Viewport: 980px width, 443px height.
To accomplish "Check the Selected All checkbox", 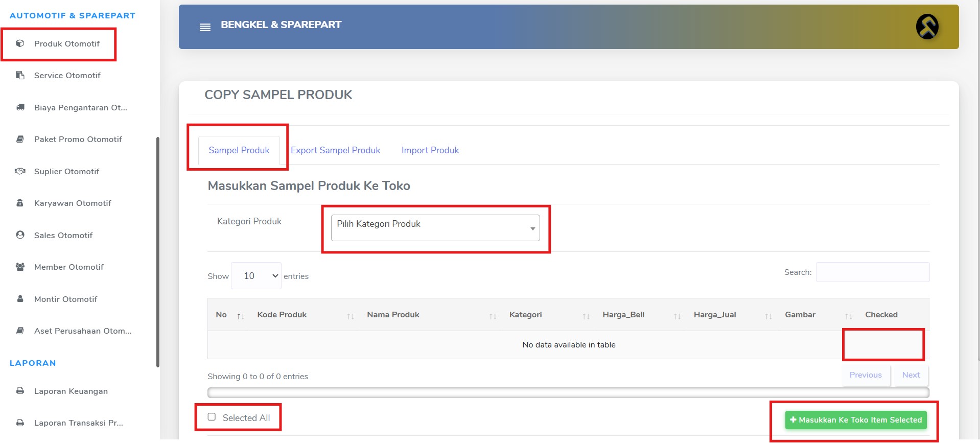I will click(212, 417).
